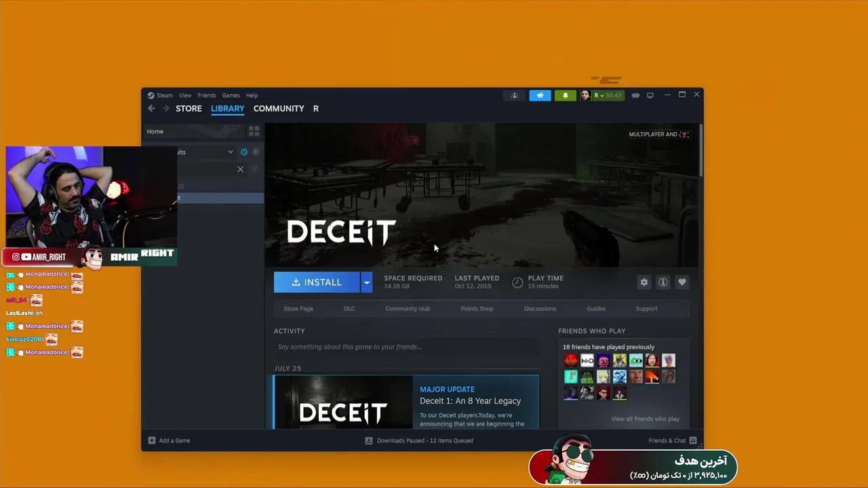This screenshot has width=868, height=488.
Task: Toggle the ready-to-play filter icon
Action: [256, 152]
